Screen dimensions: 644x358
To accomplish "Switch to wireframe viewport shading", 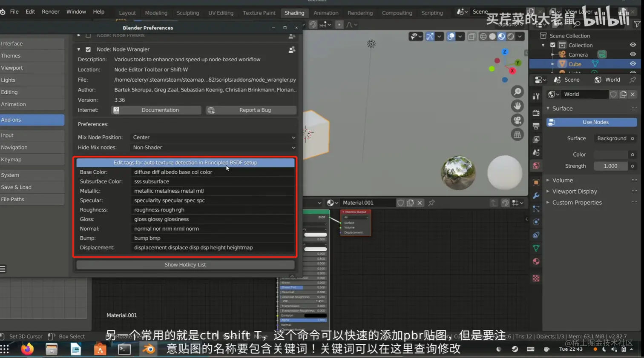I will 483,36.
